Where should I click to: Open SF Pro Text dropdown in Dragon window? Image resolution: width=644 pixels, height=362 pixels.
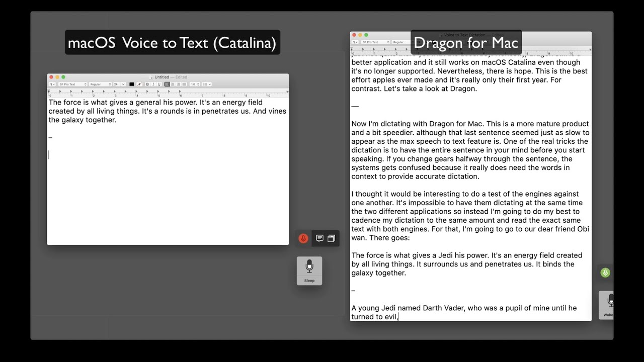coord(375,42)
